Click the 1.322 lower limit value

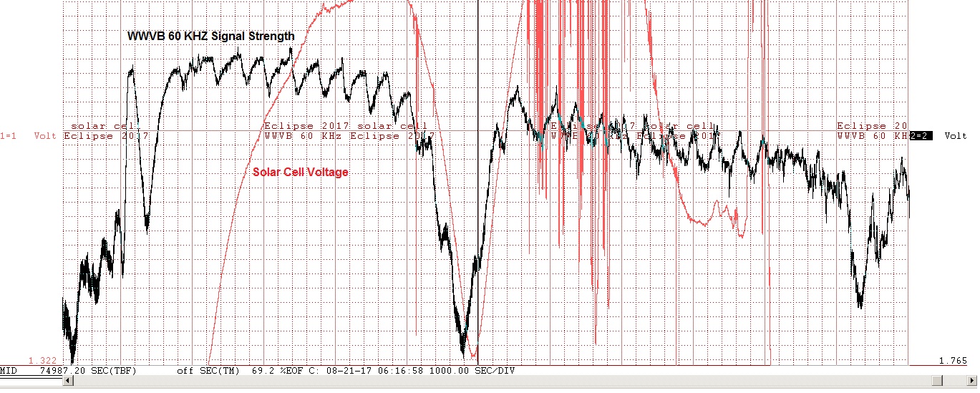point(42,360)
